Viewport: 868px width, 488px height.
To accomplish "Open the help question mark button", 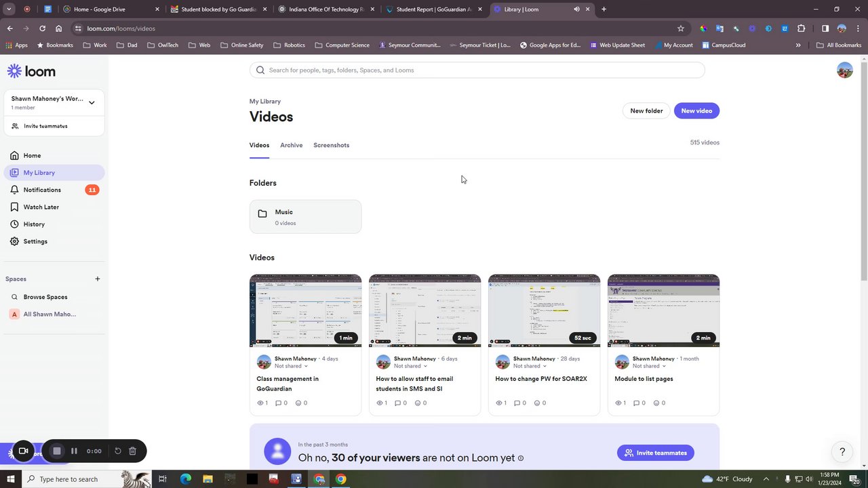I will click(x=842, y=451).
